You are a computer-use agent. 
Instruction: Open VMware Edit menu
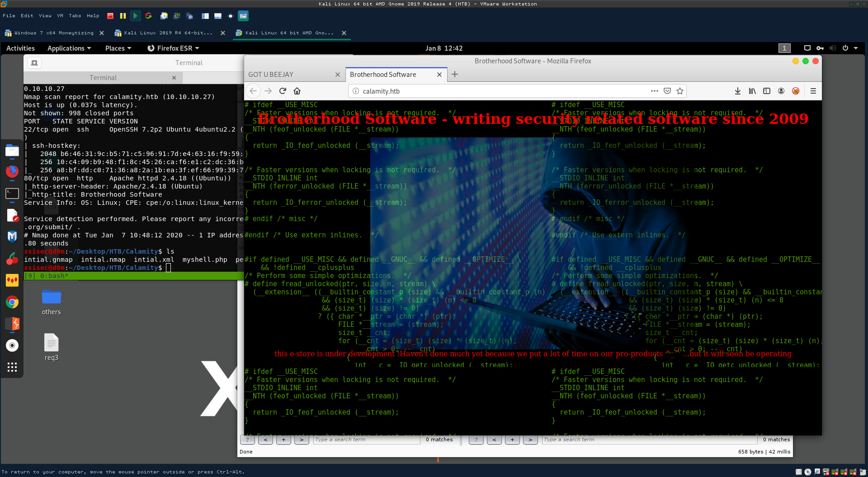pyautogui.click(x=27, y=16)
